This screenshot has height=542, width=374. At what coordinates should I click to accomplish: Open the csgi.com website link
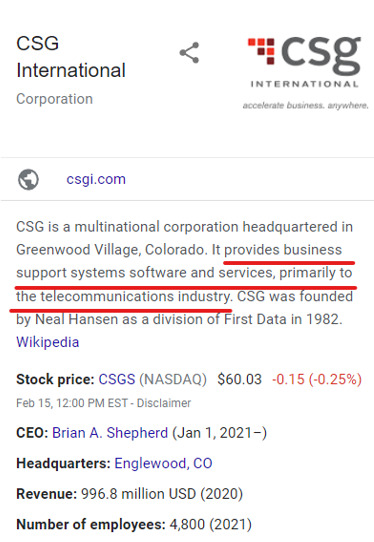[x=96, y=179]
